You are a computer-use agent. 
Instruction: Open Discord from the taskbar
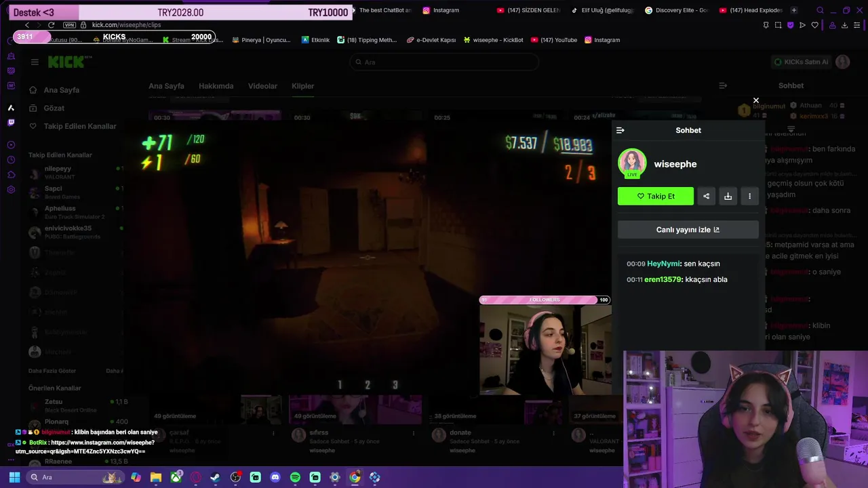coord(275,477)
